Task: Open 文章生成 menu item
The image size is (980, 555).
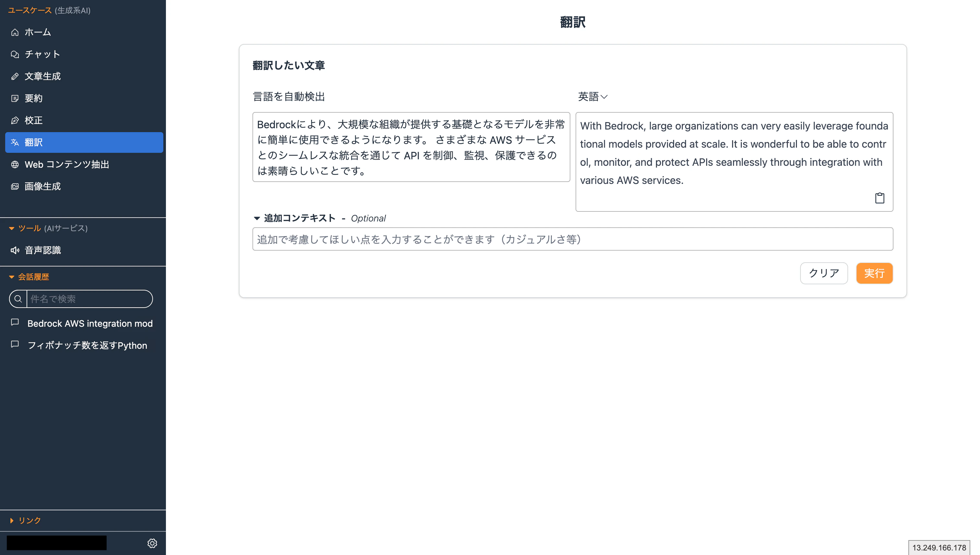Action: pyautogui.click(x=84, y=76)
